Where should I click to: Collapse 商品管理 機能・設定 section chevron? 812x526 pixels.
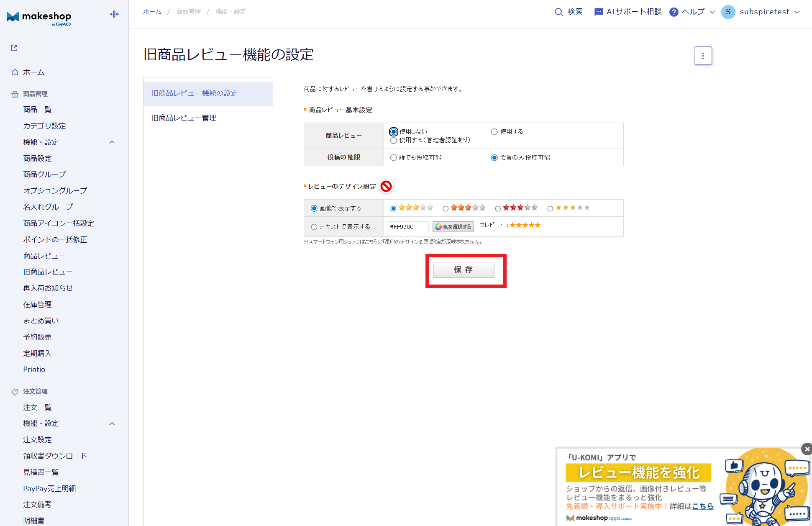point(112,142)
